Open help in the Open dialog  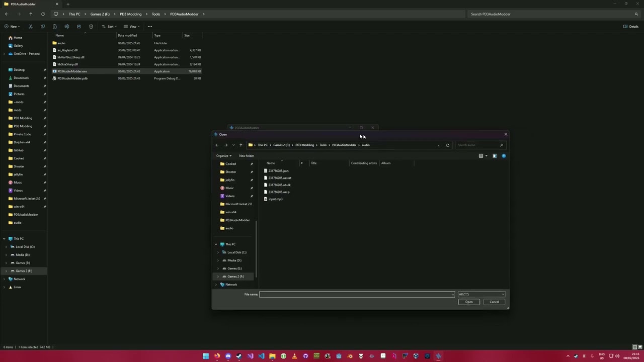click(504, 156)
